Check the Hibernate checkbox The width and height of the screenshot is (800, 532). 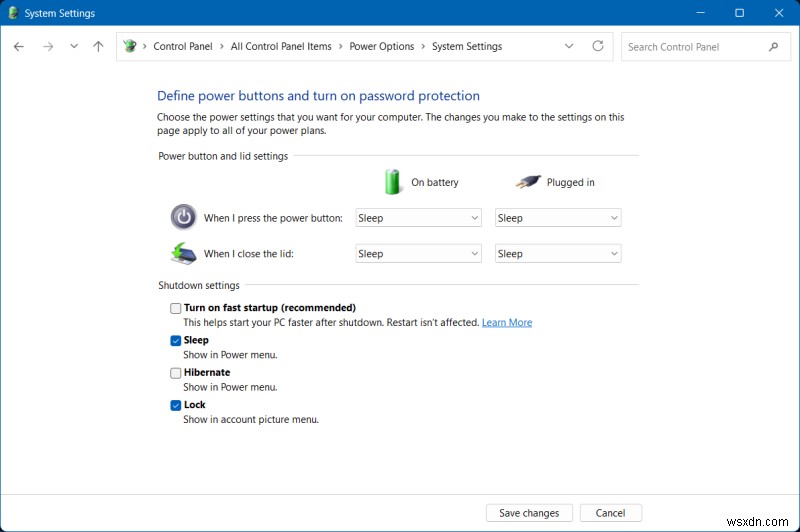point(176,373)
